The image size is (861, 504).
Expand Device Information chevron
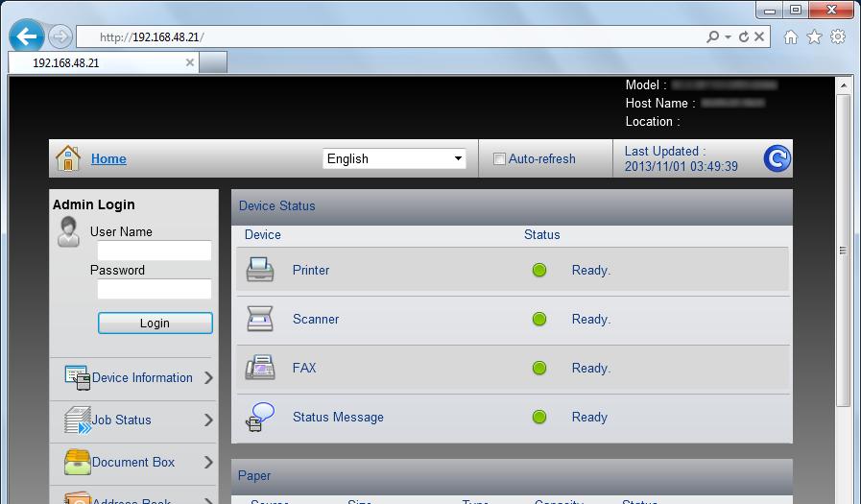tap(208, 377)
